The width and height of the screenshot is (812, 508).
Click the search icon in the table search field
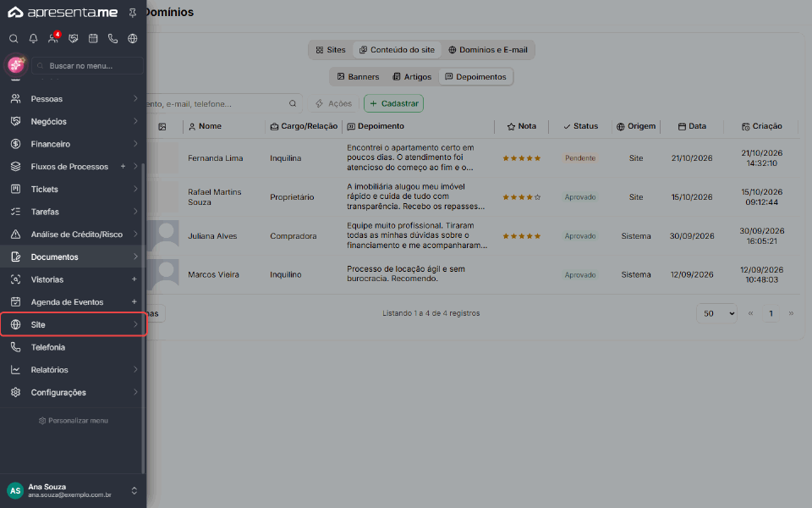click(293, 103)
